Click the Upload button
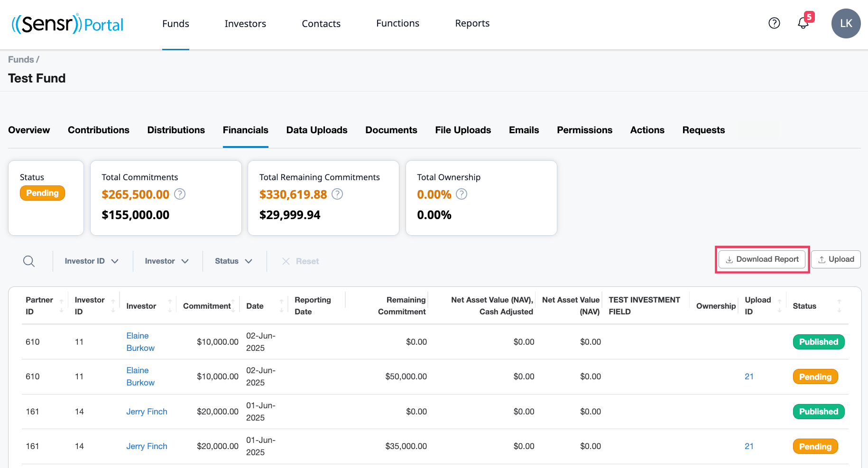 click(836, 259)
